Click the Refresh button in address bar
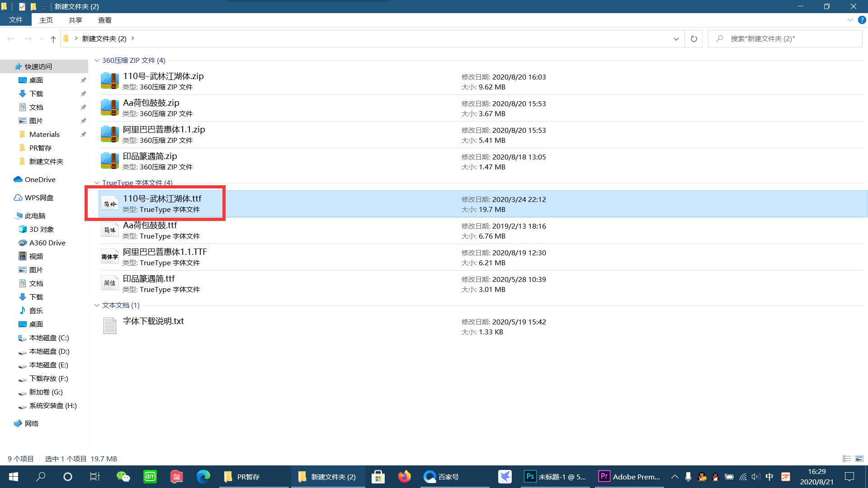Image resolution: width=868 pixels, height=488 pixels. (693, 39)
